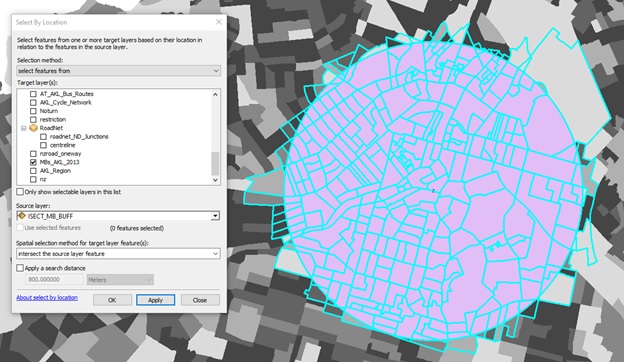Screen dimensions: 624x362
Task: Open the Meters units dropdown
Action: 120,280
